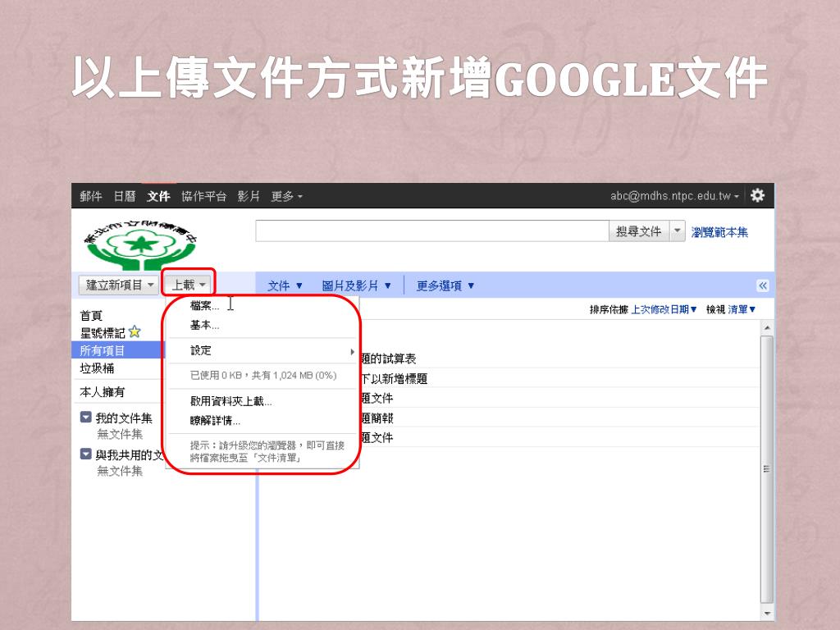
Task: Open the search options dropdown arrow
Action: point(677,231)
